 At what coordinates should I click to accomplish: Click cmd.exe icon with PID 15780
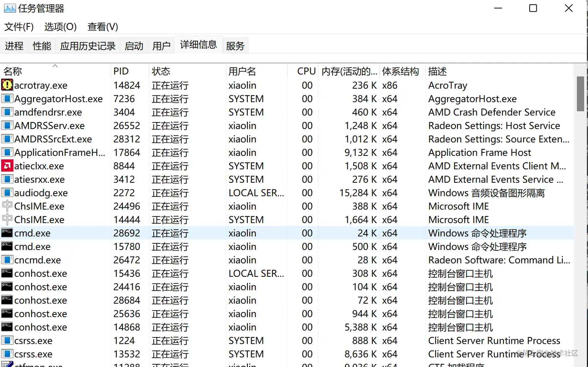tap(7, 246)
